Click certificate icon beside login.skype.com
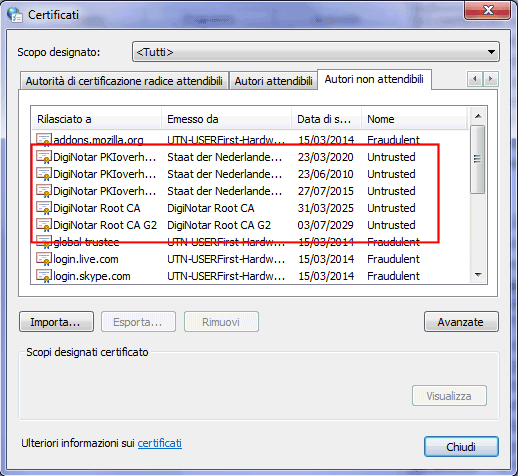518x476 pixels. coord(44,276)
